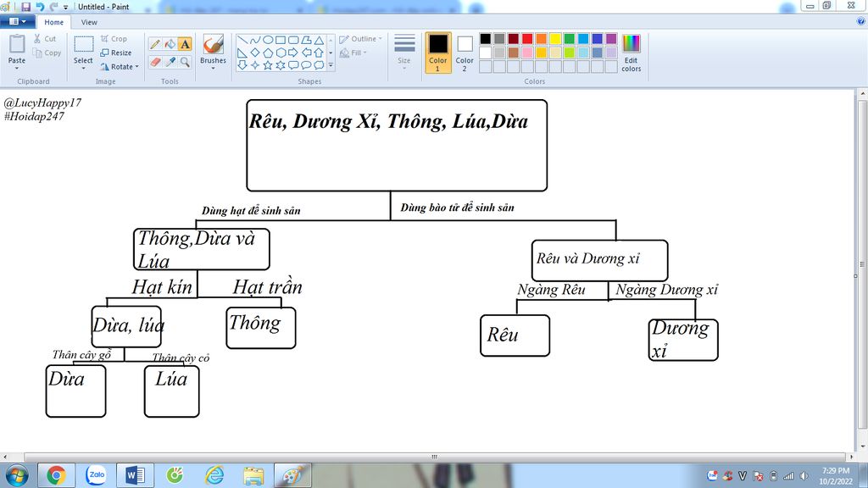868x488 pixels.
Task: Click the rectangular Select tool icon
Action: tap(84, 44)
